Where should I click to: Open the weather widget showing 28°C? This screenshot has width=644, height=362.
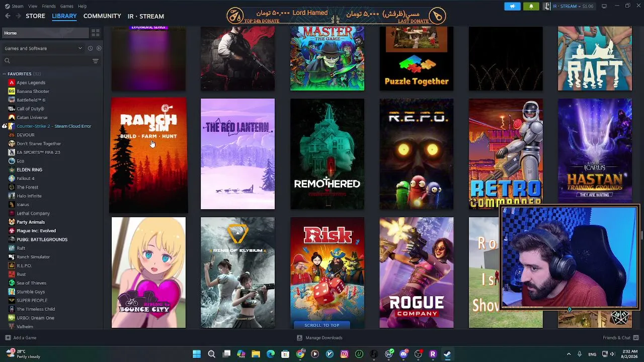[x=23, y=354]
